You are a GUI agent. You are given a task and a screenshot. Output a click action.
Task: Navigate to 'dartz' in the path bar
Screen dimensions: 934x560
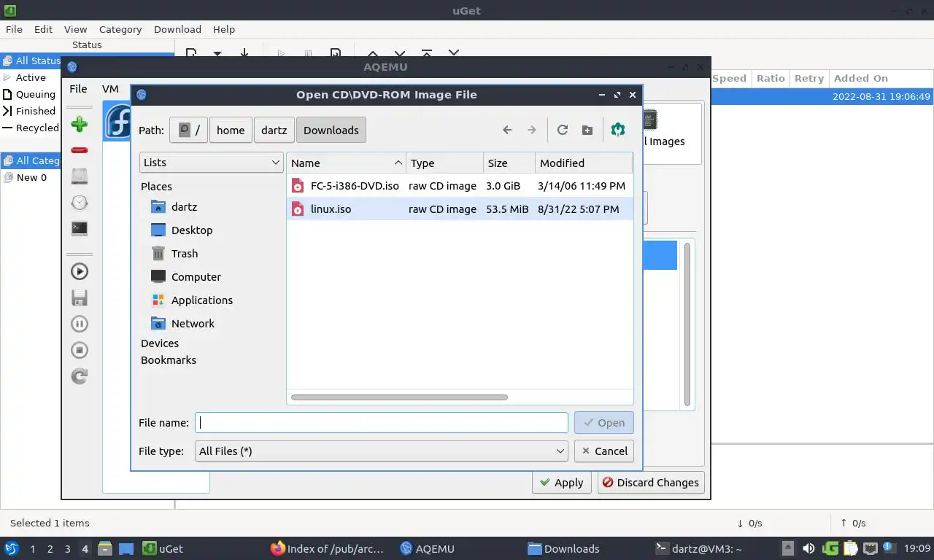pos(274,130)
